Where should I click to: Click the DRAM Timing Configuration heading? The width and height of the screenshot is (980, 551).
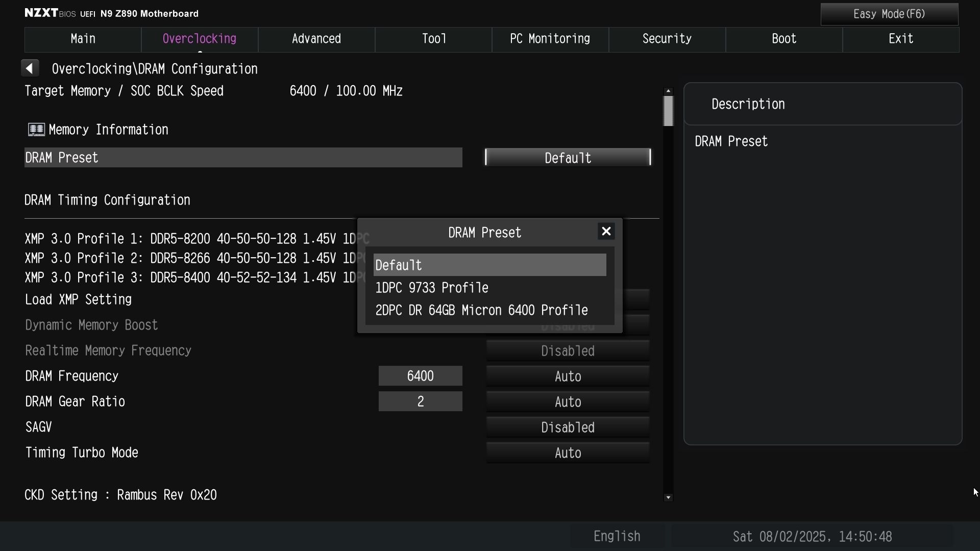[x=107, y=200]
